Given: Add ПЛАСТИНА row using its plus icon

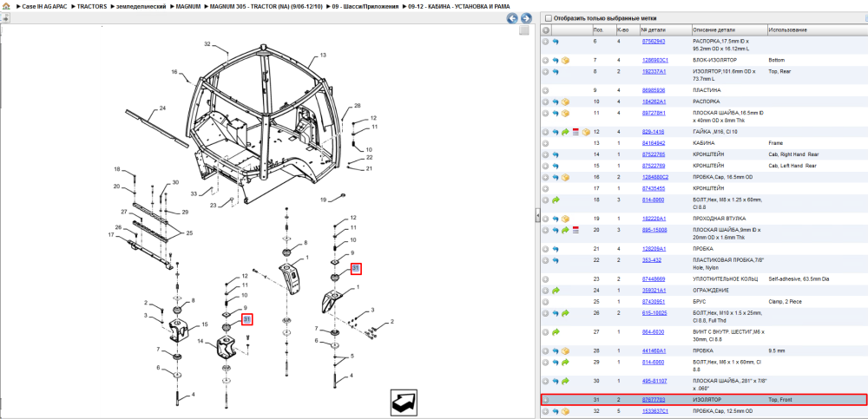Looking at the screenshot, I should coord(545,89).
